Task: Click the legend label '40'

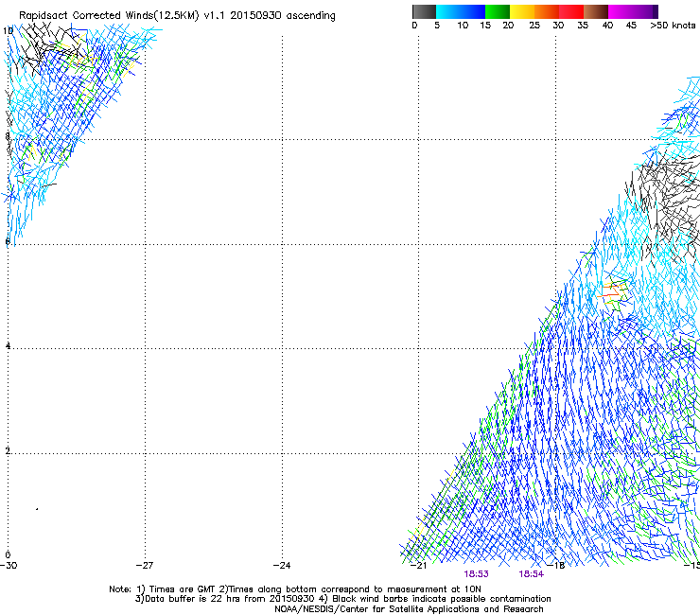Action: 607,26
